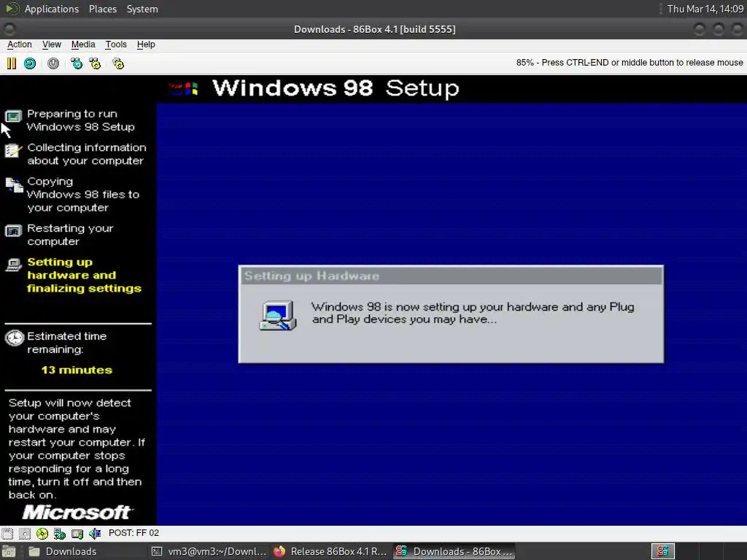Click the second floppy drive status icon

click(25, 533)
